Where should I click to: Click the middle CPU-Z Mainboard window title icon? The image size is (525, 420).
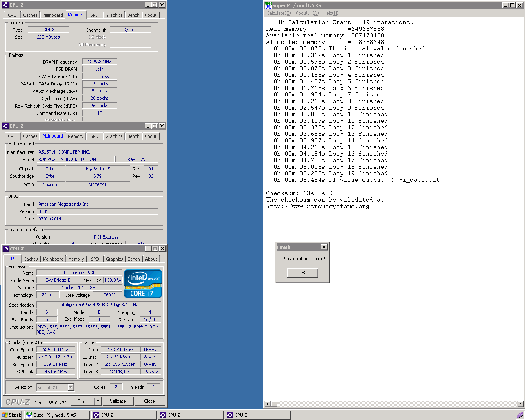point(6,126)
